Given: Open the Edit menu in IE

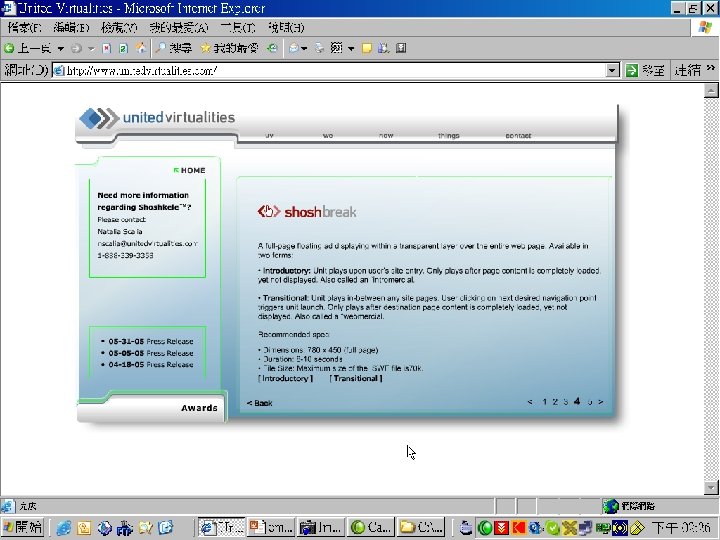Looking at the screenshot, I should pos(72,28).
